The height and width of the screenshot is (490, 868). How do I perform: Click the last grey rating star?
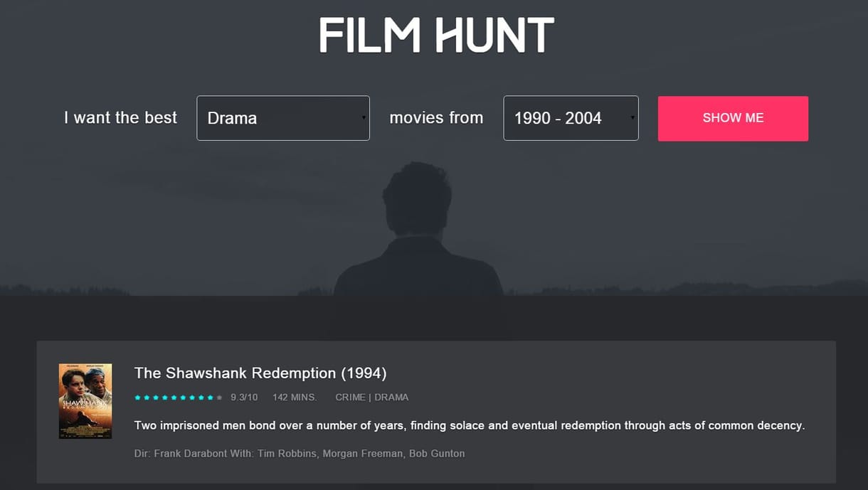pos(219,398)
